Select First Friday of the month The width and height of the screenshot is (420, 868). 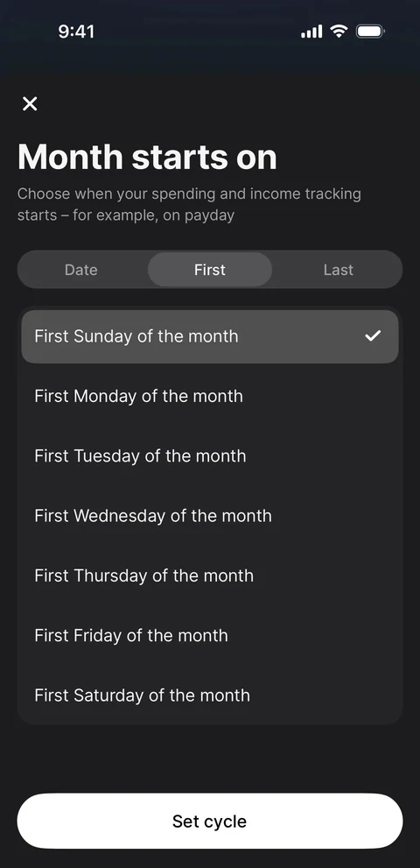(x=210, y=636)
